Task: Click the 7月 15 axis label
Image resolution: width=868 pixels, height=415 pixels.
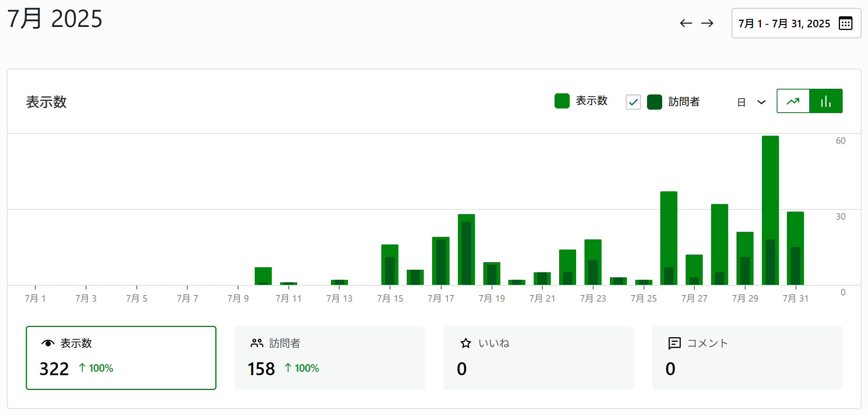Action: point(390,299)
